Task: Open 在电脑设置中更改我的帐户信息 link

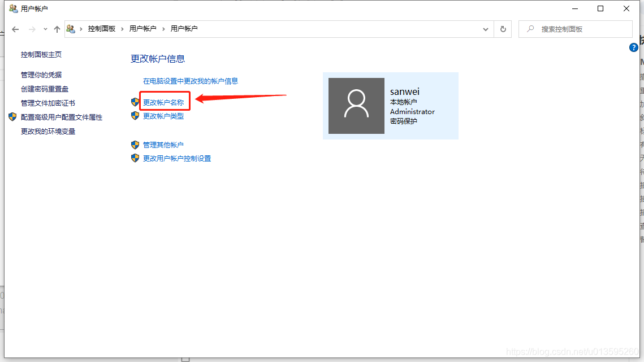Action: coord(191,81)
